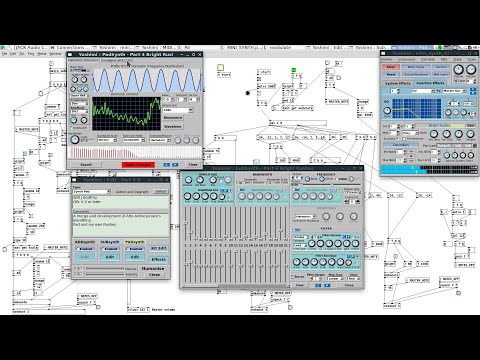Viewport: 480px width, 360px height.
Task: Switch to Harmonic Structure tab
Action: [x=83, y=60]
